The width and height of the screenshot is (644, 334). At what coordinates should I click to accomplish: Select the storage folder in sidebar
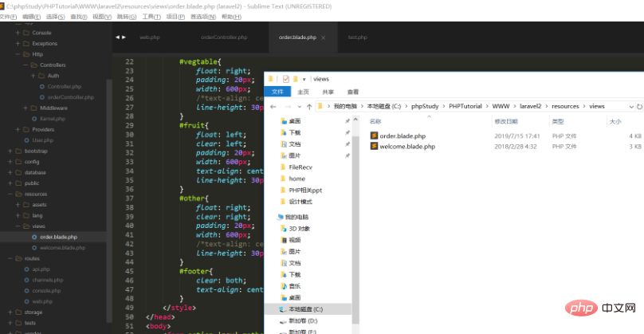coord(33,312)
